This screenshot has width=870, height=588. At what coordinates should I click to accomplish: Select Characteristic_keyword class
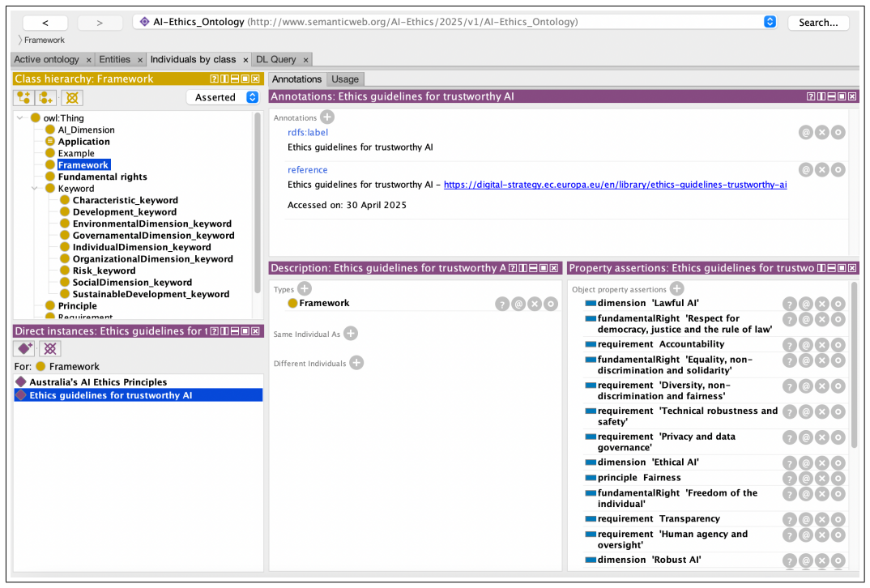(126, 200)
